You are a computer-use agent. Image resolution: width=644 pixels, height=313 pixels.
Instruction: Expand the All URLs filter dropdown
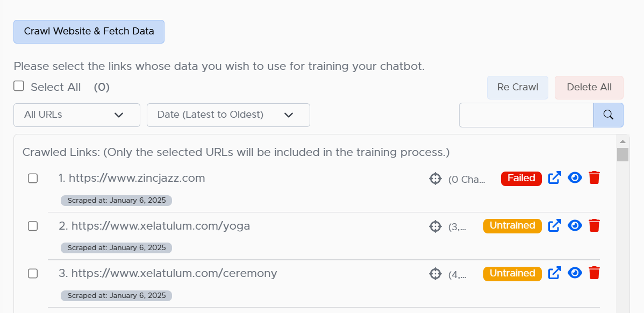pyautogui.click(x=77, y=115)
